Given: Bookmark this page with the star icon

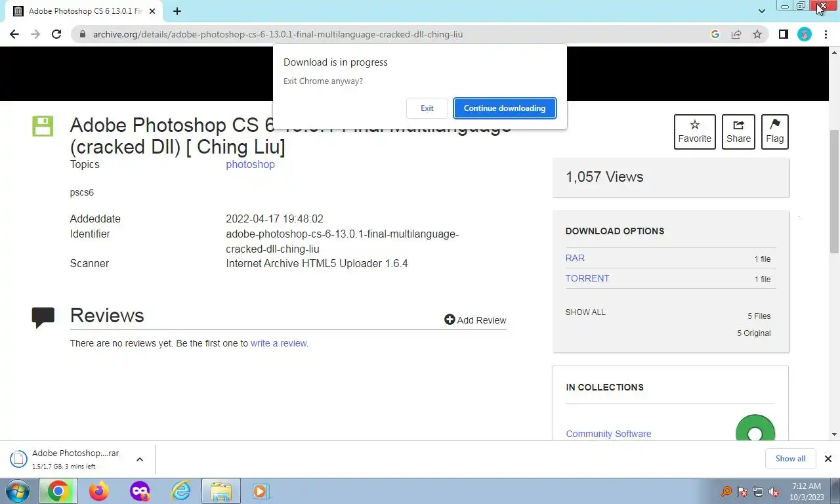Looking at the screenshot, I should point(757,34).
